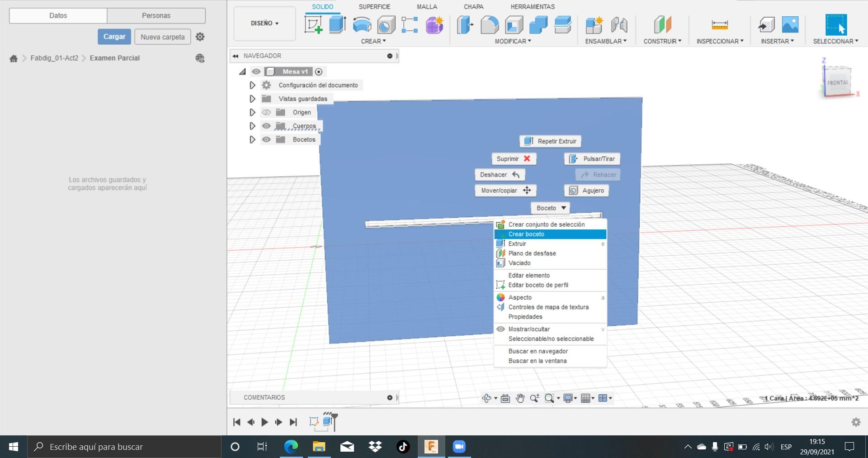Click the Offset Plane construct icon
This screenshot has width=868, height=458.
662,24
